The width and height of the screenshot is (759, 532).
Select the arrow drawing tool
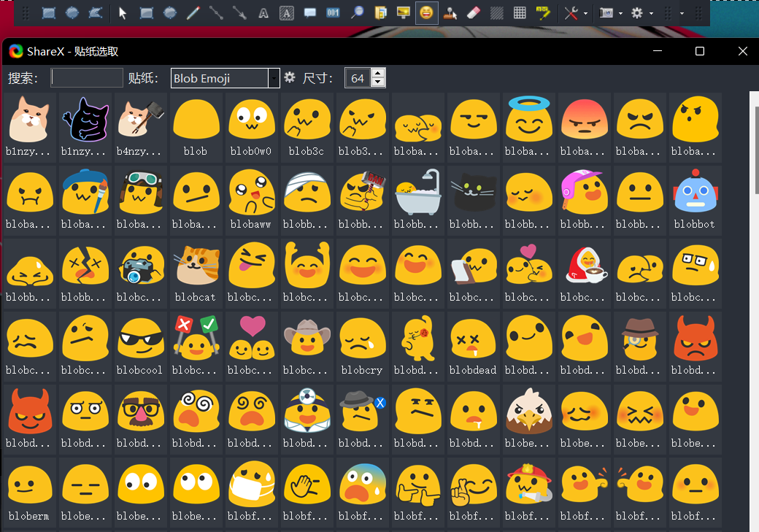click(x=239, y=13)
